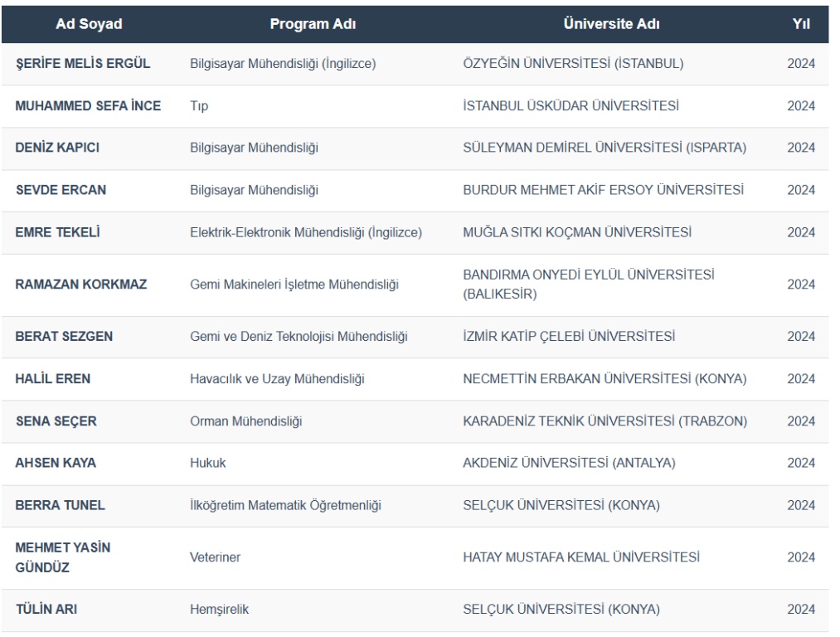Select the RAMAZAN KORKMAZ row

coord(81,284)
